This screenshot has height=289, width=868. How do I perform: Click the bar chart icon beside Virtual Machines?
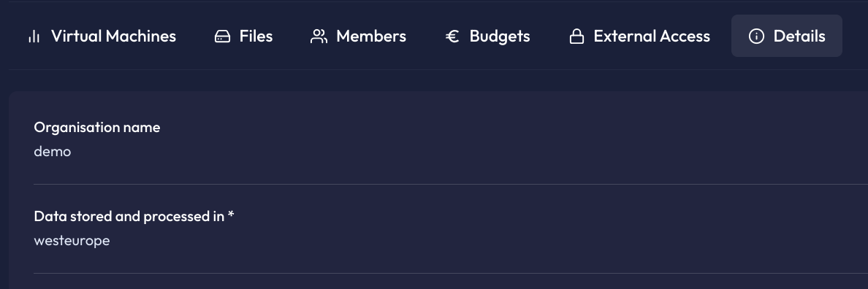[x=34, y=36]
